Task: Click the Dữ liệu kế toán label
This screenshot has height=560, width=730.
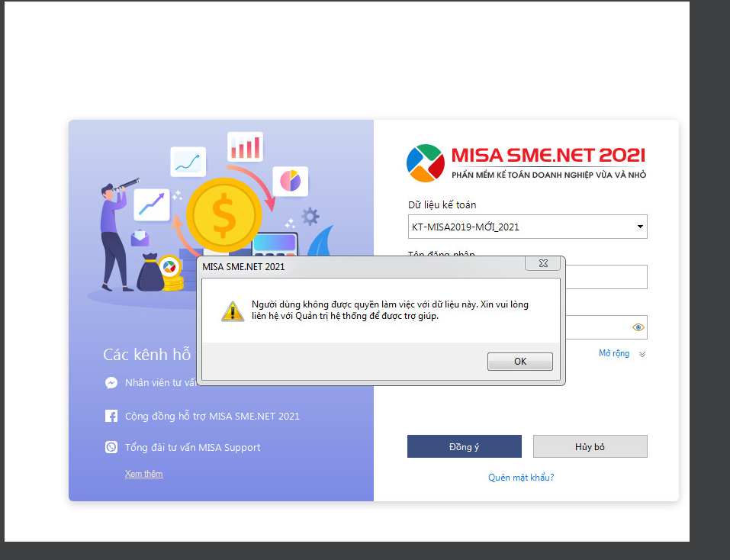Action: pyautogui.click(x=442, y=204)
